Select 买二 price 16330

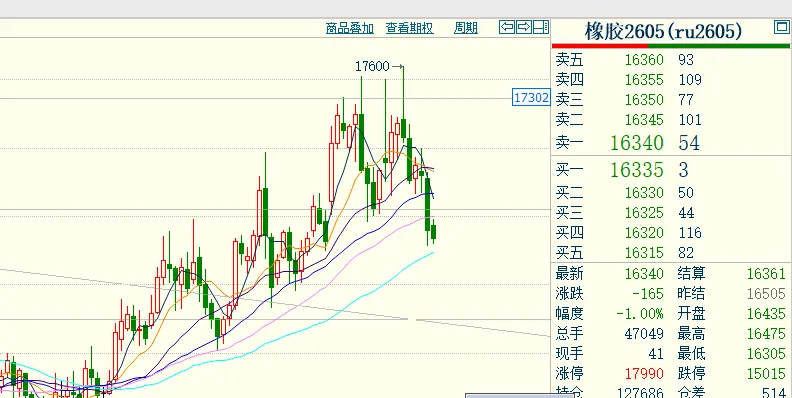point(644,192)
